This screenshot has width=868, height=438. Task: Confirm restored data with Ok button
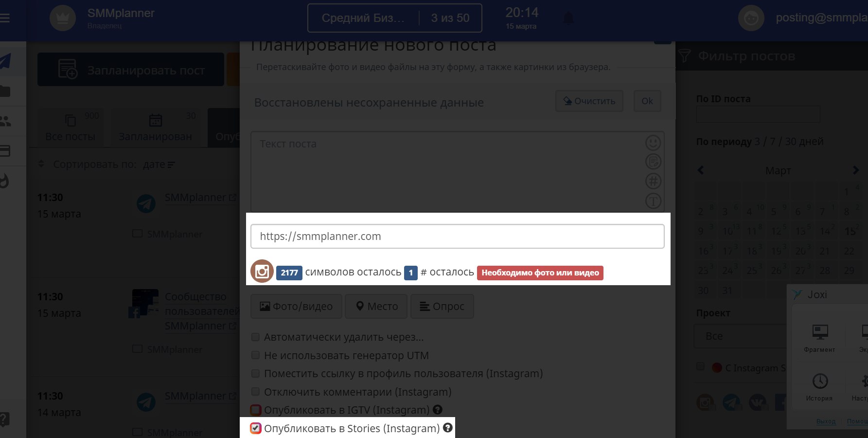tap(647, 101)
